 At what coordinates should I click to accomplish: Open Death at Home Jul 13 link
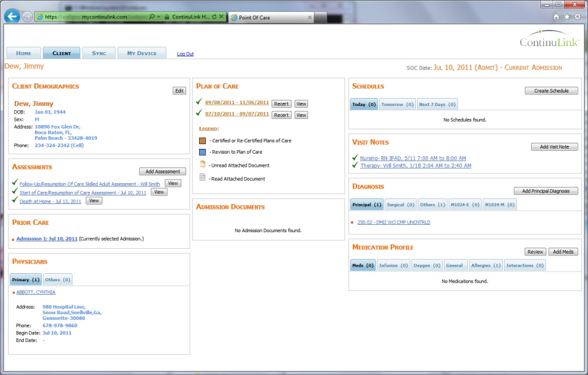tap(50, 202)
